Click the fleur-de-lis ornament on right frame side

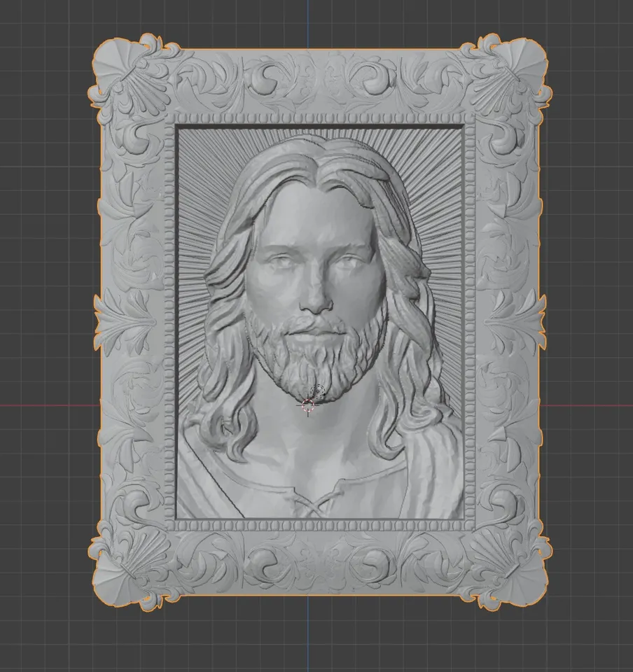coord(515,322)
